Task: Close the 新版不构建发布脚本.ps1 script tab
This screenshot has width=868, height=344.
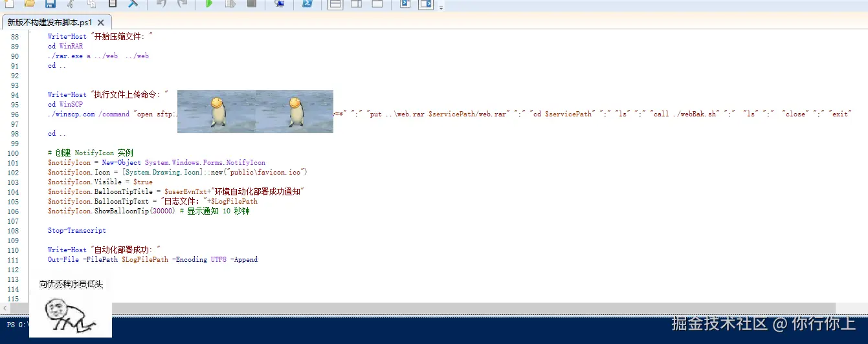Action: coord(100,22)
